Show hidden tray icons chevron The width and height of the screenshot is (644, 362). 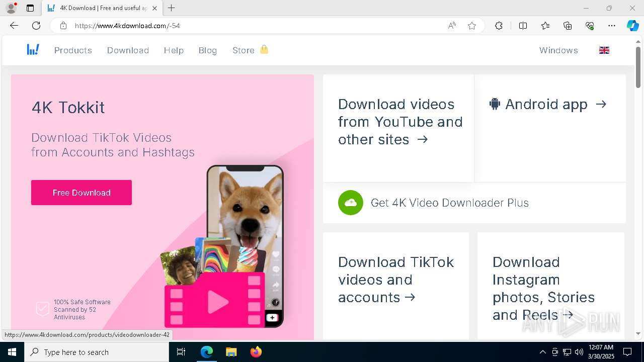coord(542,352)
